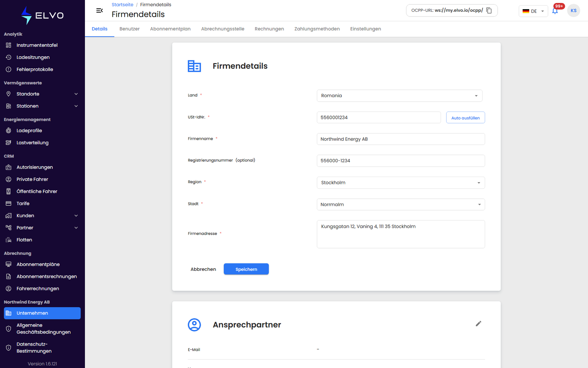The image size is (588, 368).
Task: Click the pencil icon to edit Ansprechpartner
Action: pos(478,323)
